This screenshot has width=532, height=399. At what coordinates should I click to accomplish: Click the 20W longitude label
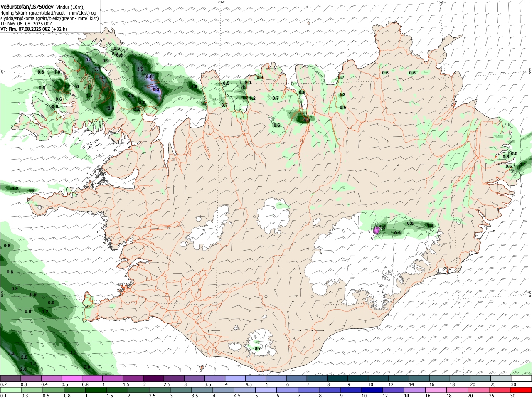point(221,2)
